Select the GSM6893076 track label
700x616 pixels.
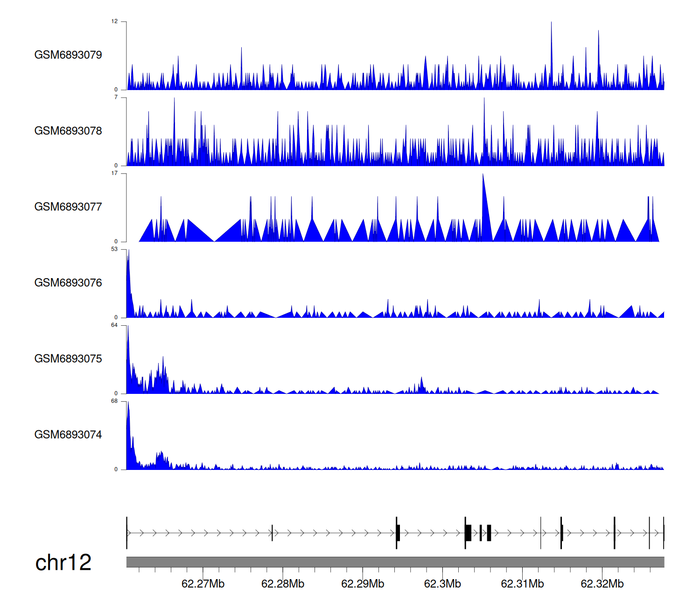click(x=68, y=283)
